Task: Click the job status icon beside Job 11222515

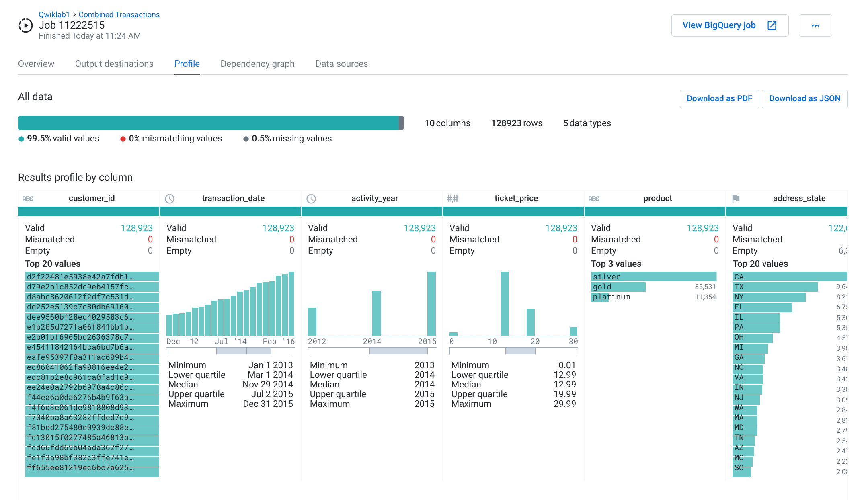Action: click(x=26, y=25)
